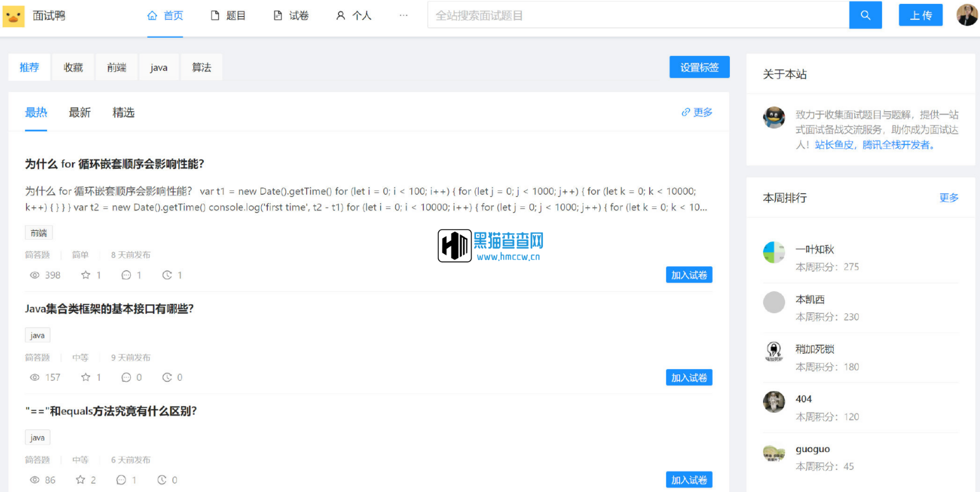
Task: Open question Java集合类框架的基本接口有哪些?
Action: tap(109, 309)
